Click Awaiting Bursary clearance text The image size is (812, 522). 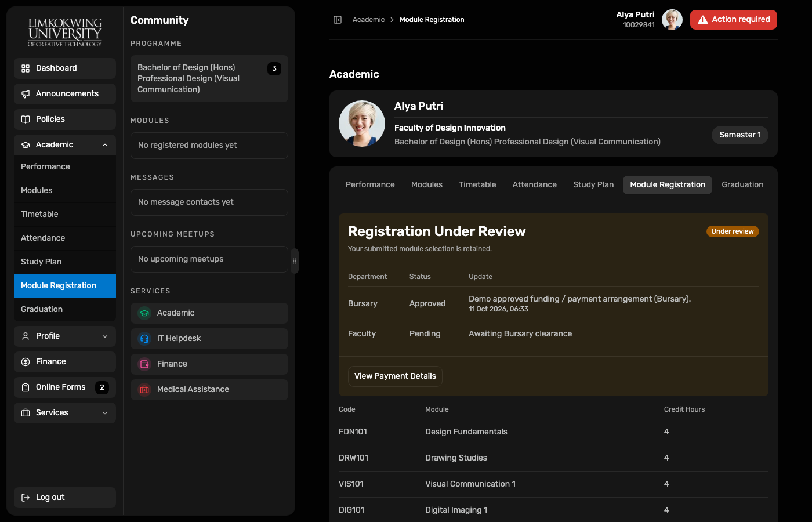tap(520, 334)
